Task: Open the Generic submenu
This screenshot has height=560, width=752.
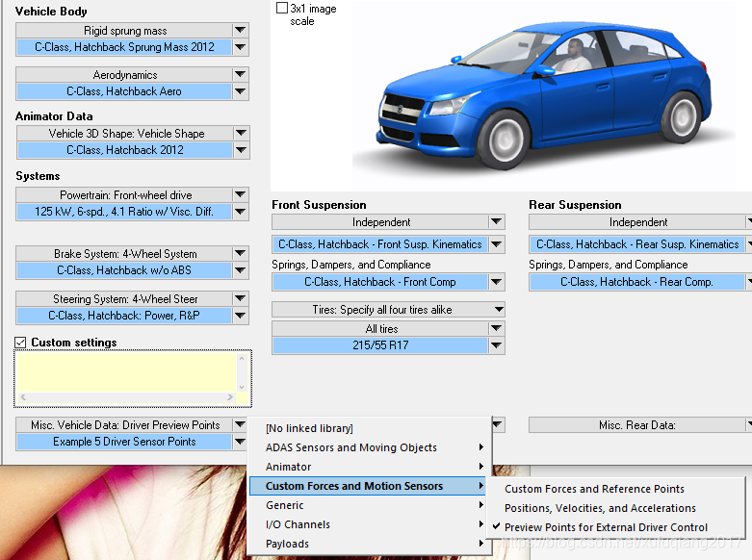Action: 370,505
